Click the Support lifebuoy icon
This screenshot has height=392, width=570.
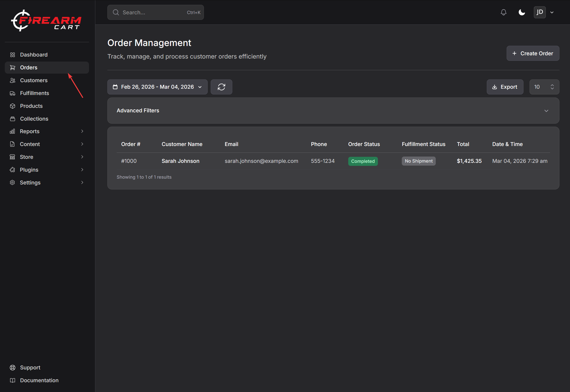click(13, 368)
